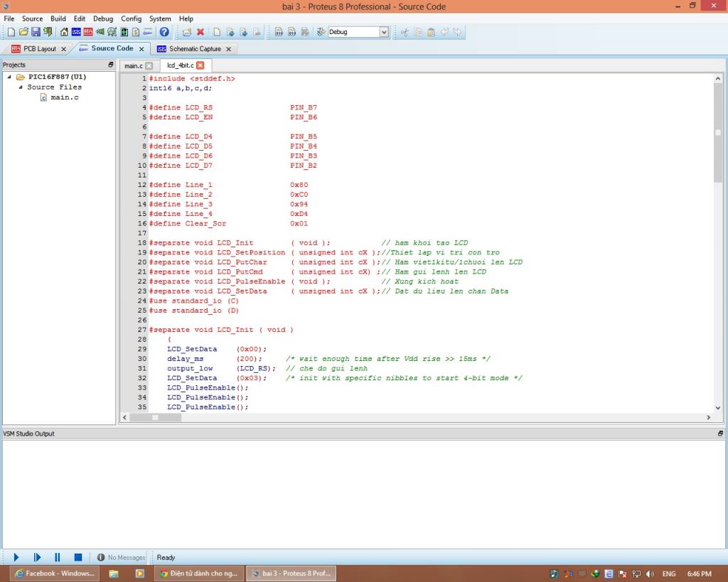This screenshot has width=728, height=582.
Task: Open the Source menu
Action: 32,18
